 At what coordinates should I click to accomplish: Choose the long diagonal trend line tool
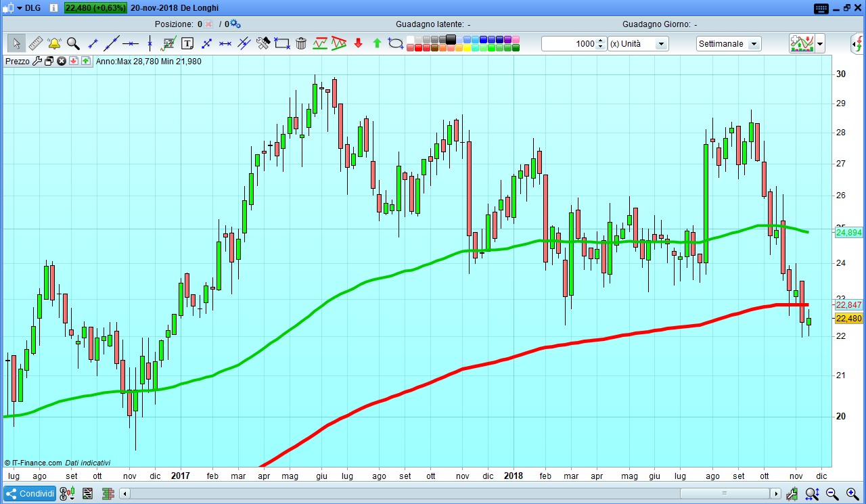(x=112, y=44)
